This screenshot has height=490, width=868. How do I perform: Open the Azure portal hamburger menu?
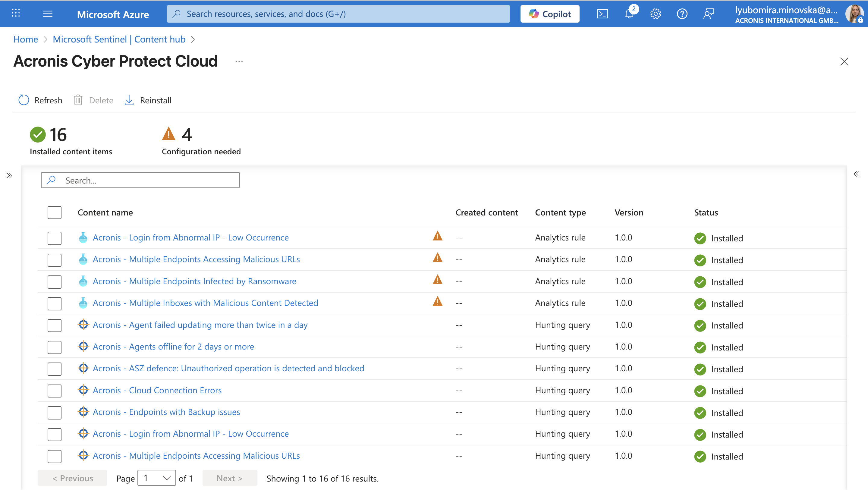coord(48,14)
